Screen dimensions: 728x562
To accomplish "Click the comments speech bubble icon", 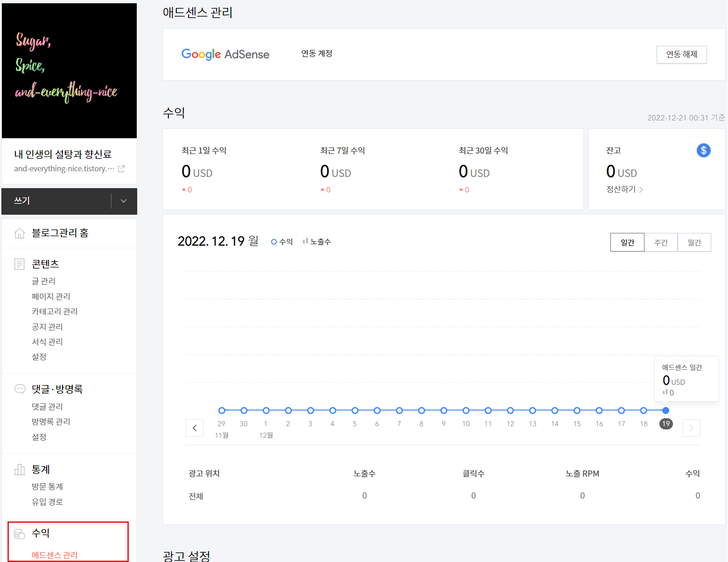I will pos(20,389).
